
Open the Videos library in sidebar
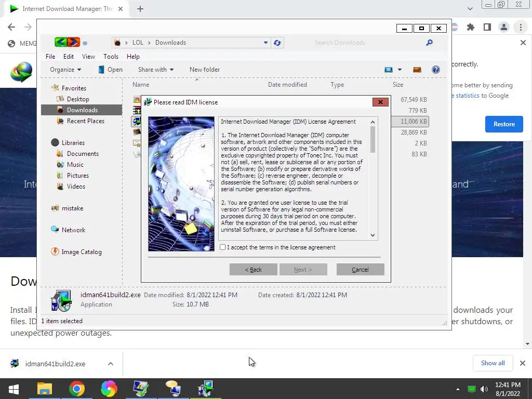(76, 187)
